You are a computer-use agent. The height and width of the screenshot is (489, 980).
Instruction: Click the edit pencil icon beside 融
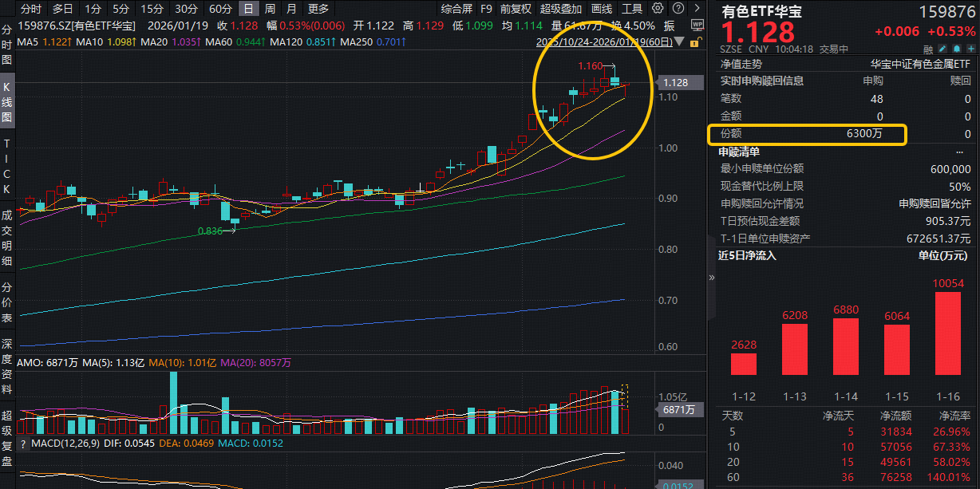[x=942, y=49]
